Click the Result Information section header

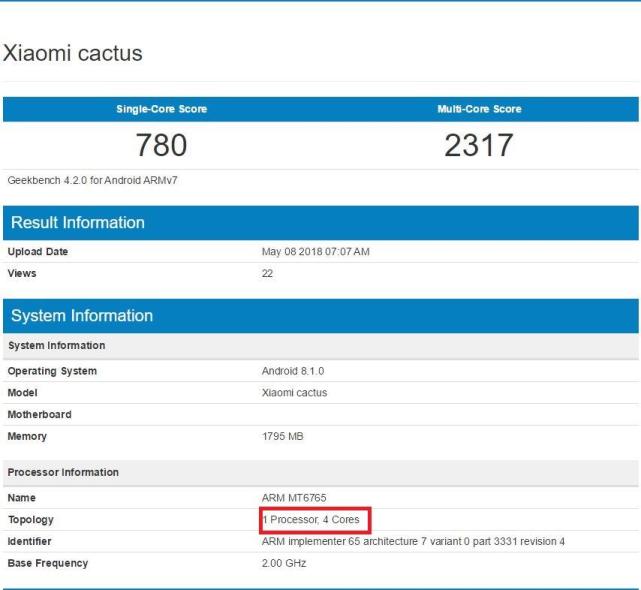click(x=320, y=222)
